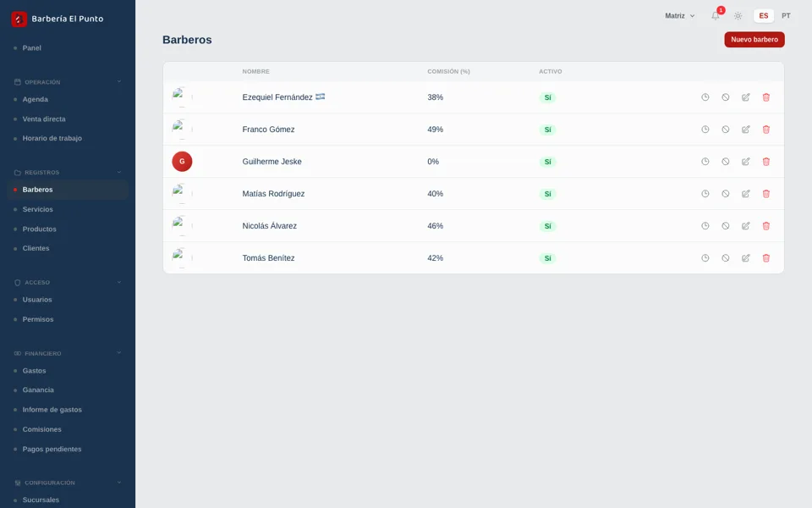The width and height of the screenshot is (812, 508).
Task: Toggle light/dark theme sun icon
Action: [x=738, y=16]
